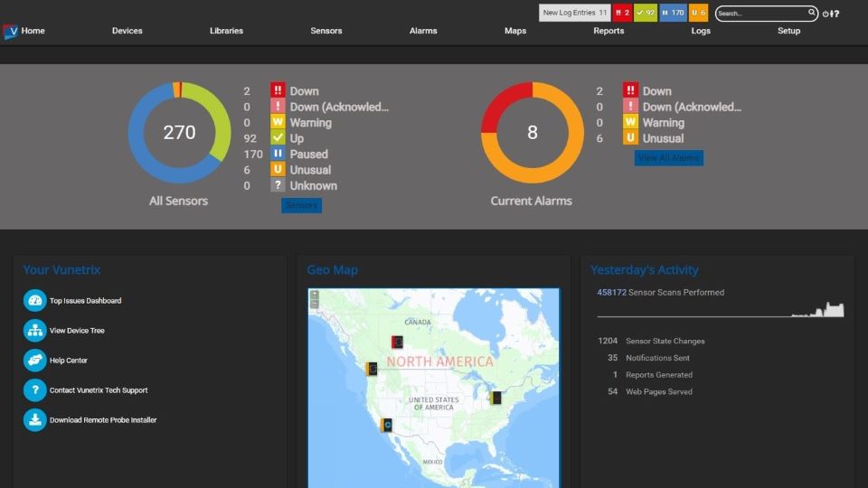Open the Setup menu
868x488 pixels.
(x=788, y=31)
